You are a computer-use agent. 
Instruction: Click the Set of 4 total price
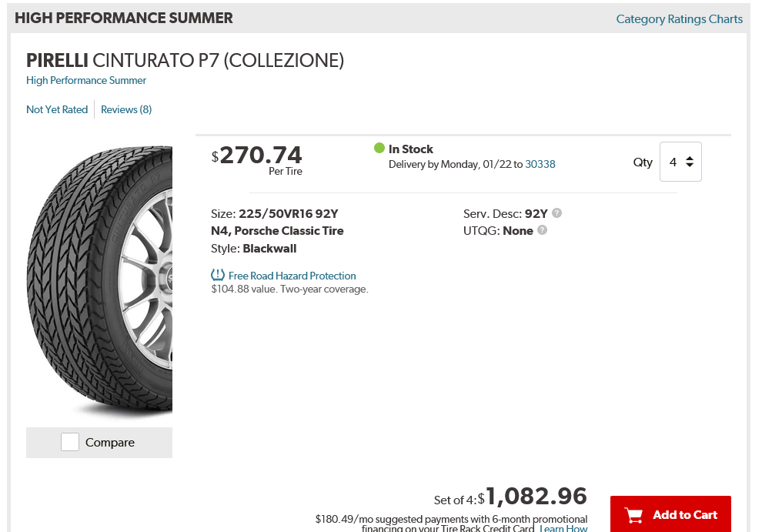pyautogui.click(x=536, y=497)
